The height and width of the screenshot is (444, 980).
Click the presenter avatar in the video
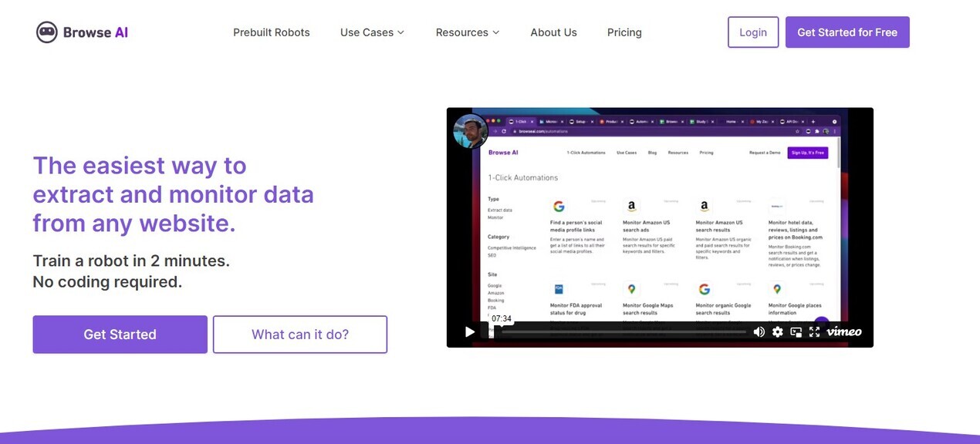click(470, 132)
